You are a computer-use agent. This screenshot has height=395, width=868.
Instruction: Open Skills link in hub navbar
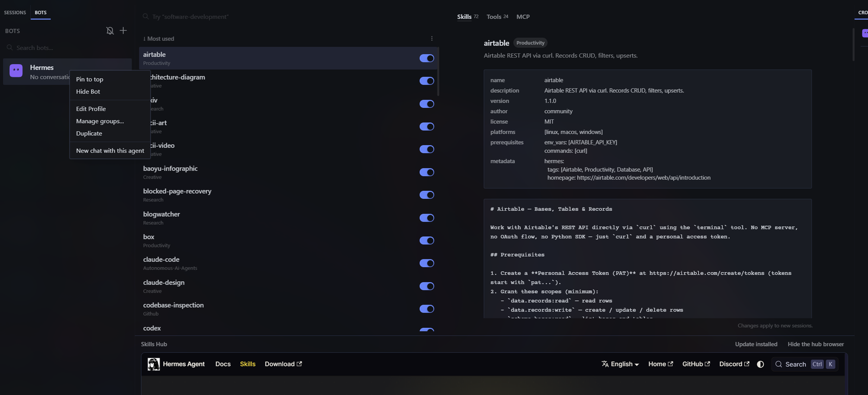[247, 364]
